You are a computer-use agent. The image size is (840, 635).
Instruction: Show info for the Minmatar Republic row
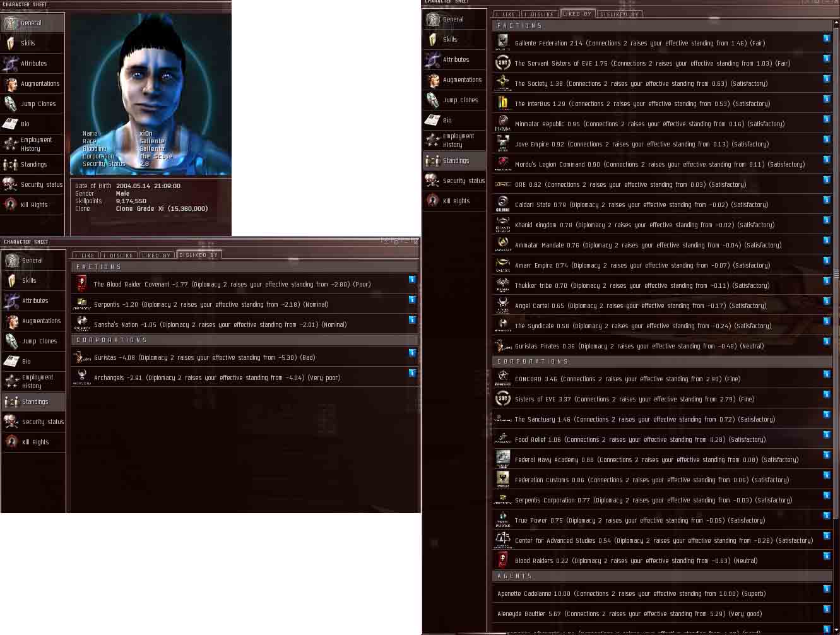[x=827, y=119]
